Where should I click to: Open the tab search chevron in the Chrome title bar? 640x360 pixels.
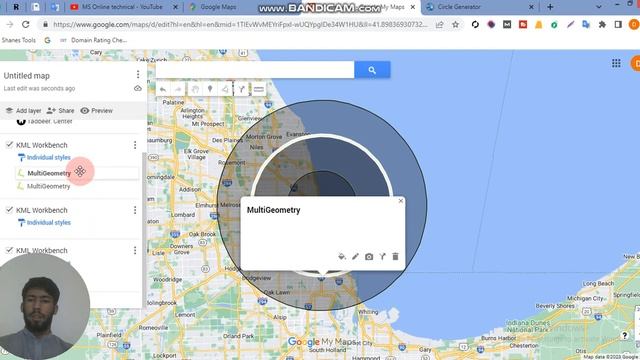599,7
